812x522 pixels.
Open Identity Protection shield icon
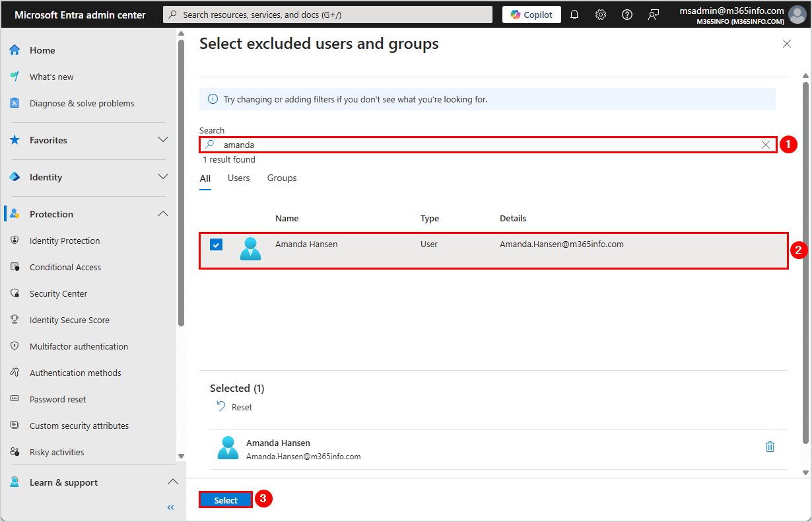pyautogui.click(x=15, y=241)
